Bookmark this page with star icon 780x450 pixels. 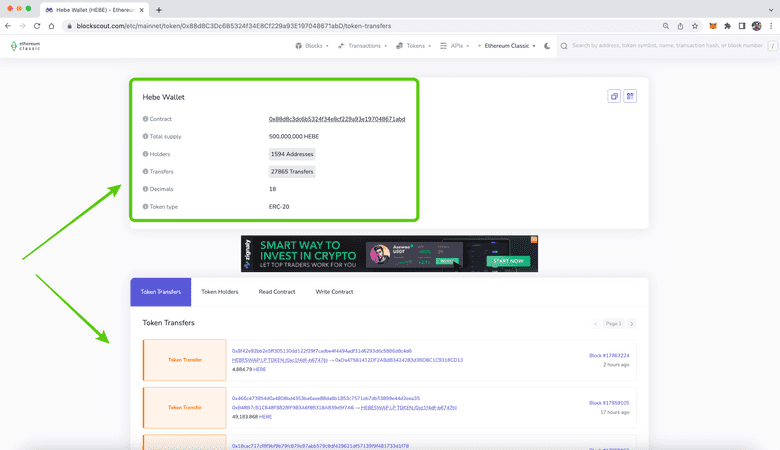[x=695, y=25]
